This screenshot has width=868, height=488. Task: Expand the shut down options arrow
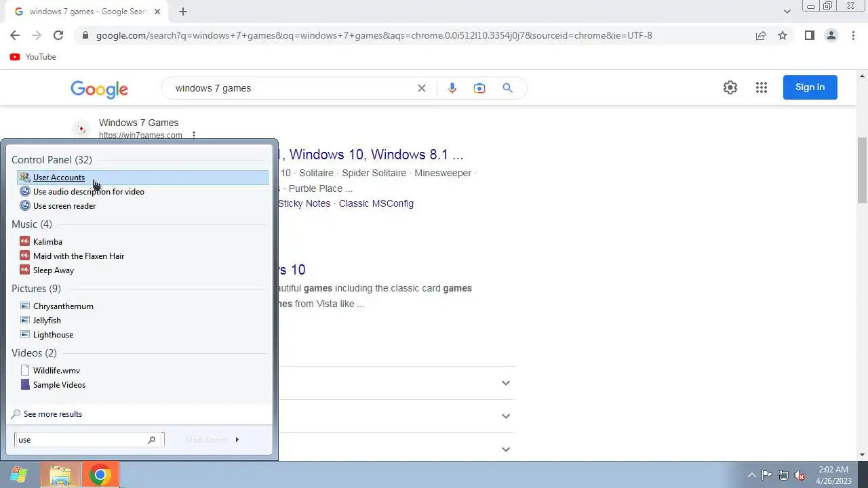click(237, 440)
